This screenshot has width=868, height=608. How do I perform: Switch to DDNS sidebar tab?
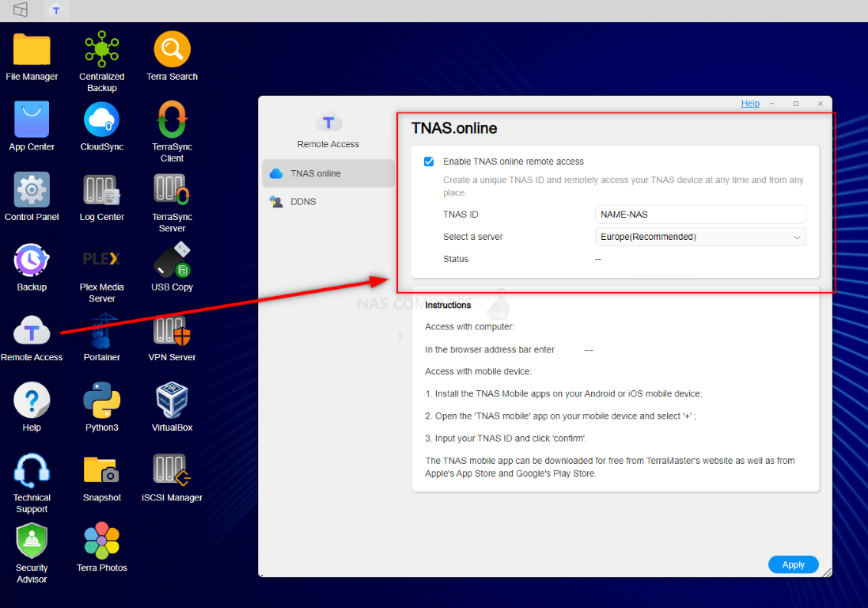328,202
